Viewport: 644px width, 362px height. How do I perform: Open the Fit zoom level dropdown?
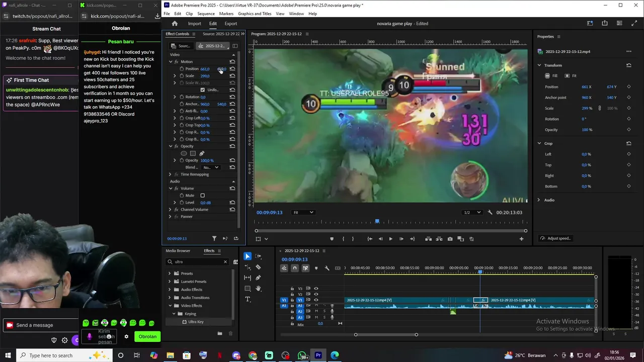tap(303, 212)
